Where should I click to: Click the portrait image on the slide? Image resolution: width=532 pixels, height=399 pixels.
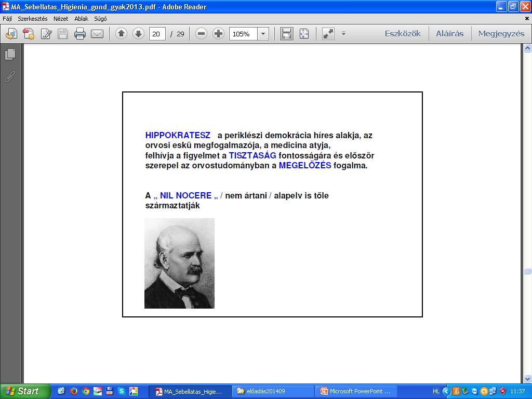click(x=179, y=263)
